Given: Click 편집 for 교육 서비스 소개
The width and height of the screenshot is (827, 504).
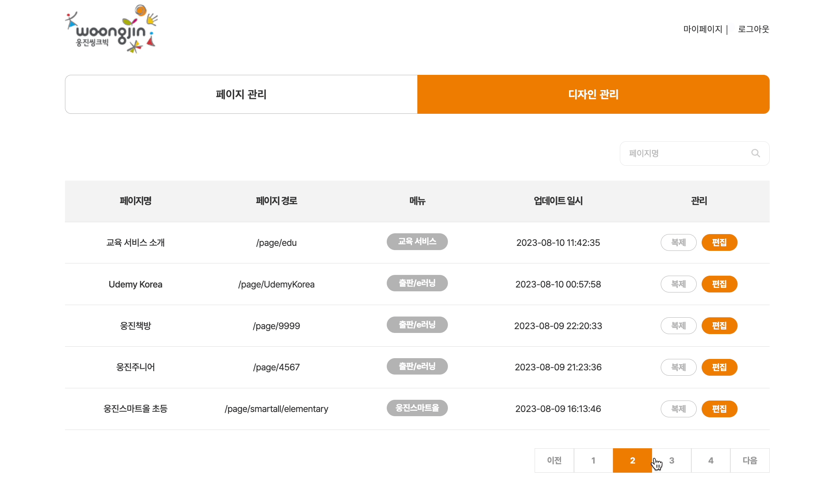Looking at the screenshot, I should point(719,242).
